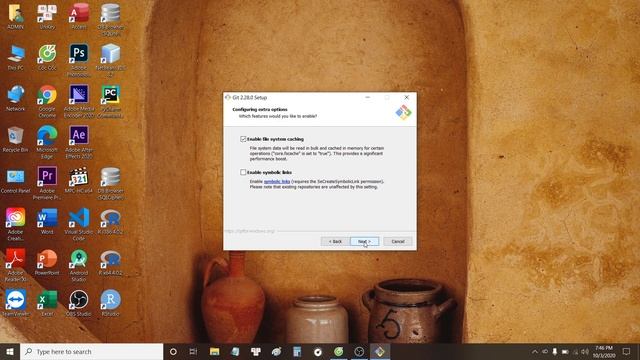Select the Recycle Bin icon
Viewport: 640px width, 360px height.
point(16,139)
